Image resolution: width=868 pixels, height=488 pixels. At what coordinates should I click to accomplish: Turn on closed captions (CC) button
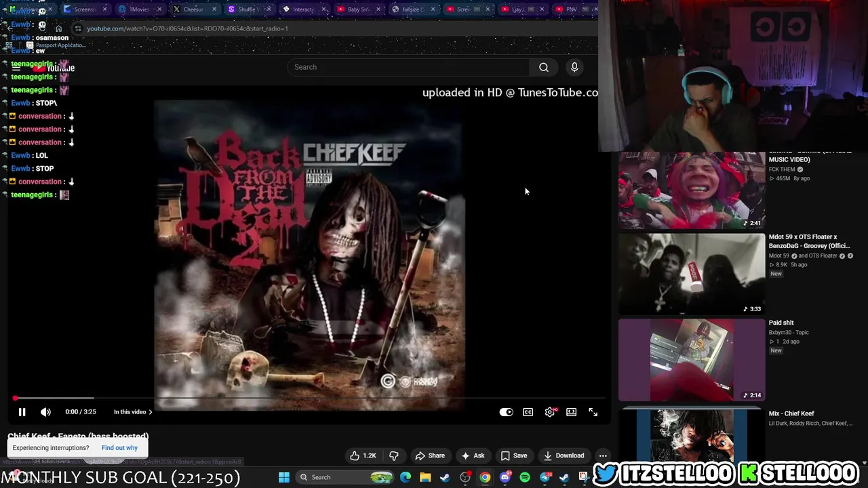528,412
